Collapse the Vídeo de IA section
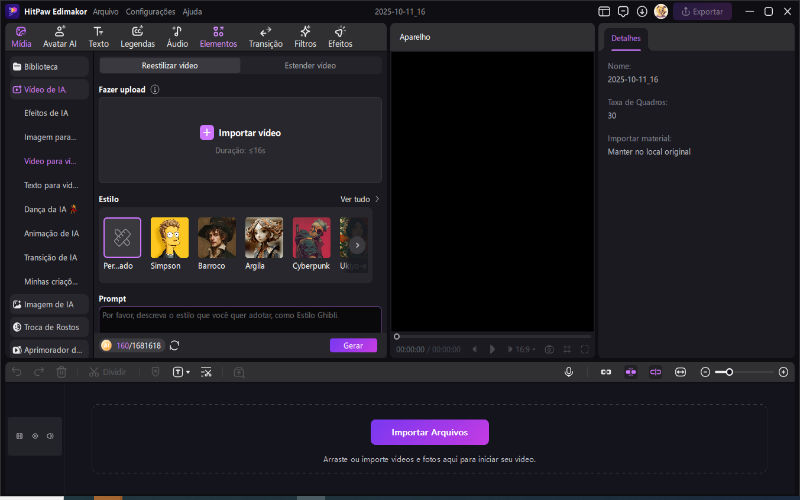 49,89
